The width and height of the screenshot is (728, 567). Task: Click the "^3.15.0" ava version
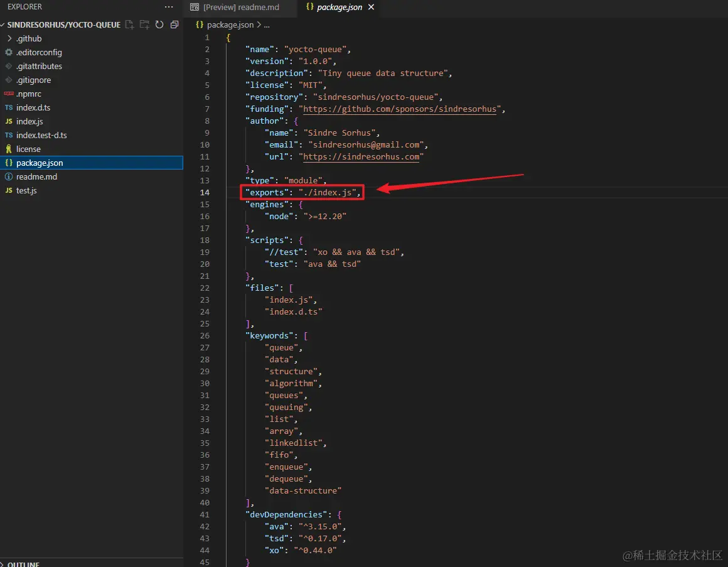(x=320, y=527)
